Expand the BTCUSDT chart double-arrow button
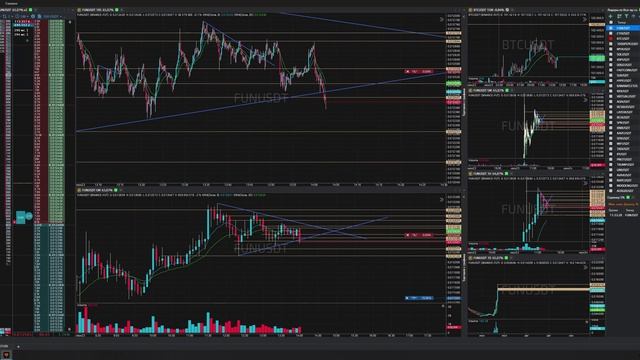 click(584, 19)
